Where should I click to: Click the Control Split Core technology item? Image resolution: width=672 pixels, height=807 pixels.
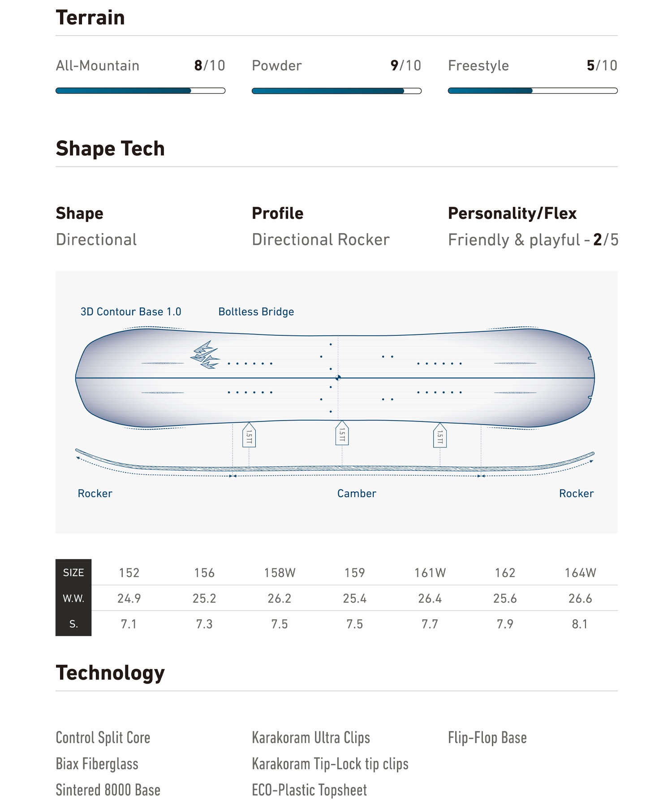click(x=103, y=738)
